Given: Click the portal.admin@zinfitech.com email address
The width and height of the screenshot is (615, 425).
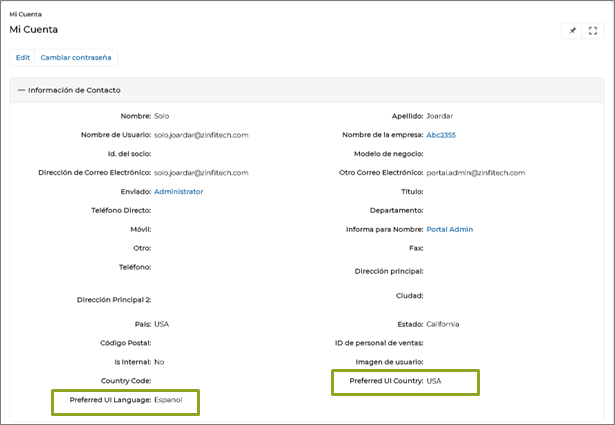Looking at the screenshot, I should pos(475,172).
